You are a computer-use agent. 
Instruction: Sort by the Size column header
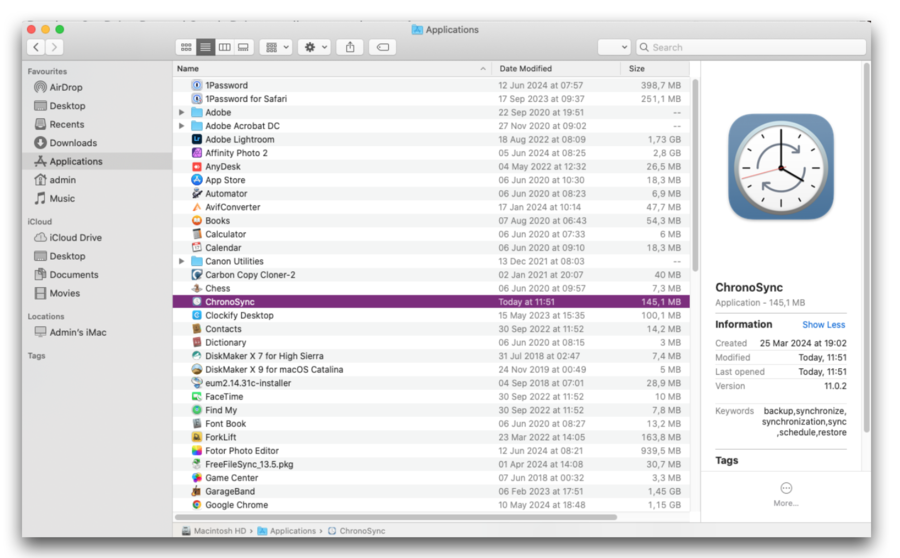[x=654, y=68]
